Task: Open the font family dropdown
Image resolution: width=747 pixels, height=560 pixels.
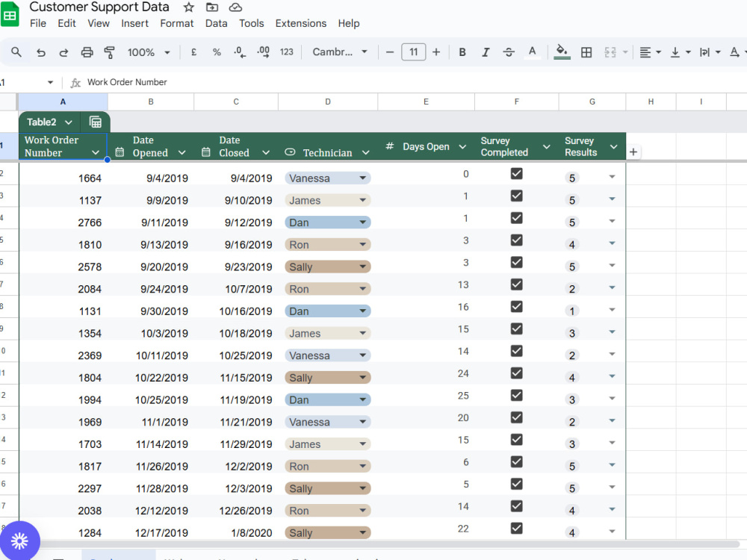Action: (x=340, y=52)
